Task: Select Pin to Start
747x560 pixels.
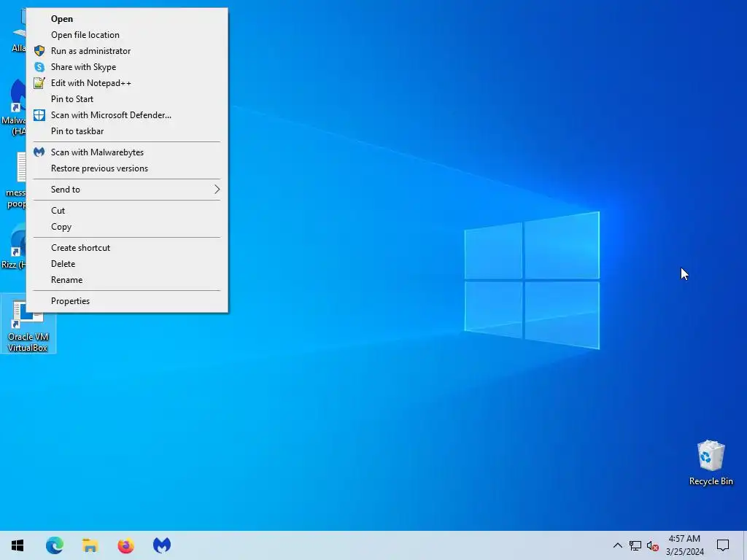Action: [x=127, y=99]
